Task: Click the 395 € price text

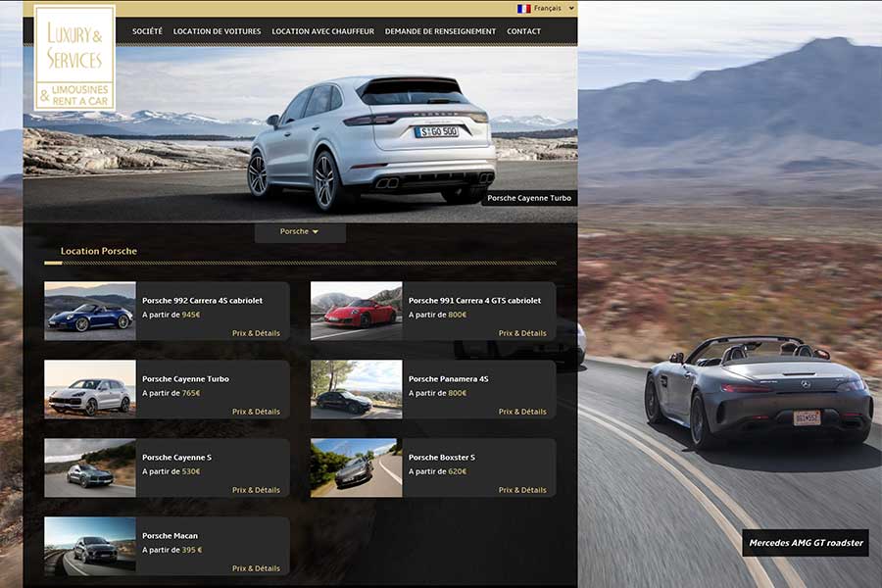Action: point(192,550)
